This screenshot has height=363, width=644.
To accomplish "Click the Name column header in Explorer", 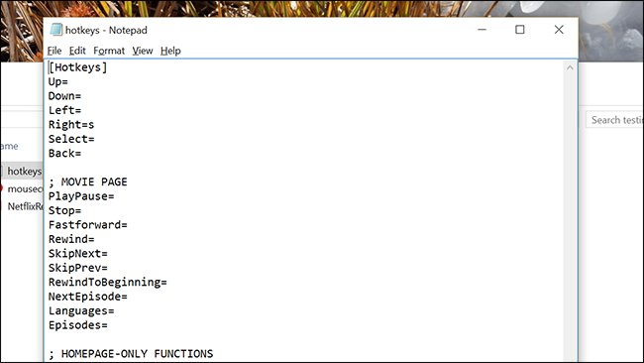I will [x=9, y=146].
